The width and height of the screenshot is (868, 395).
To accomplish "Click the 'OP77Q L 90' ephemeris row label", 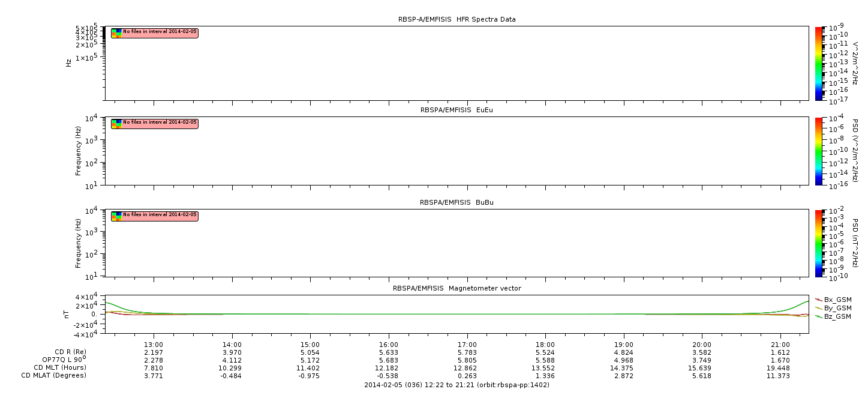I will pyautogui.click(x=59, y=360).
